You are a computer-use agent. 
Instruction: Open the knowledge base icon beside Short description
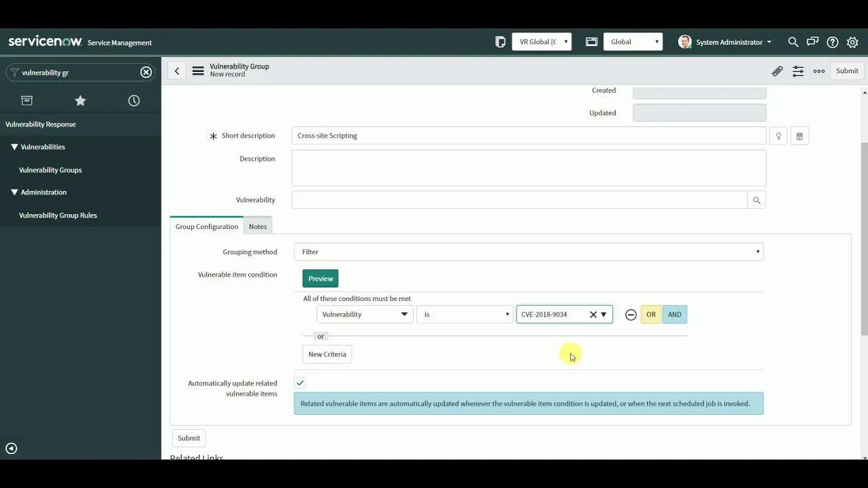coord(799,136)
